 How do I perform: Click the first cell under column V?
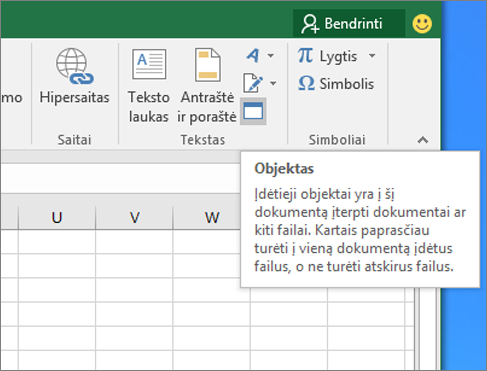click(x=134, y=242)
